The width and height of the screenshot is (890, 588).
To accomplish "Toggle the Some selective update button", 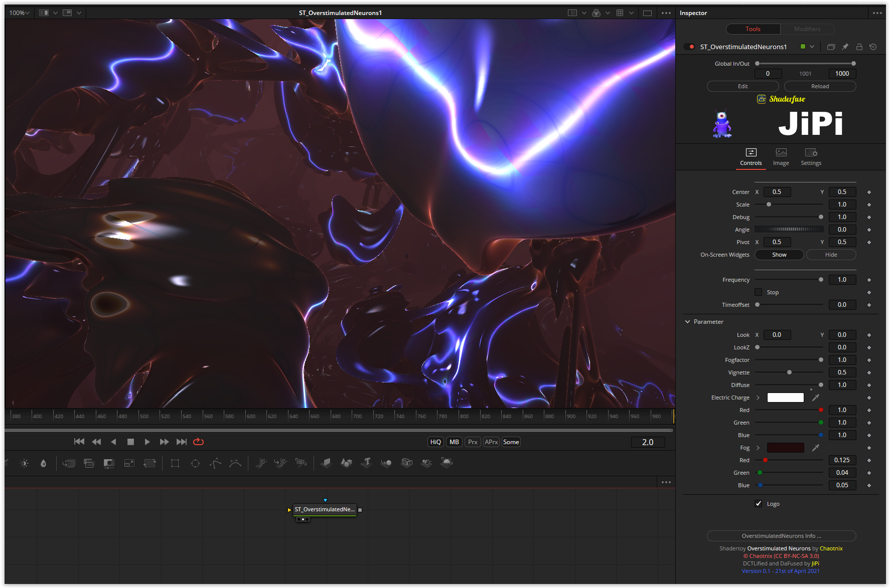I will [511, 442].
